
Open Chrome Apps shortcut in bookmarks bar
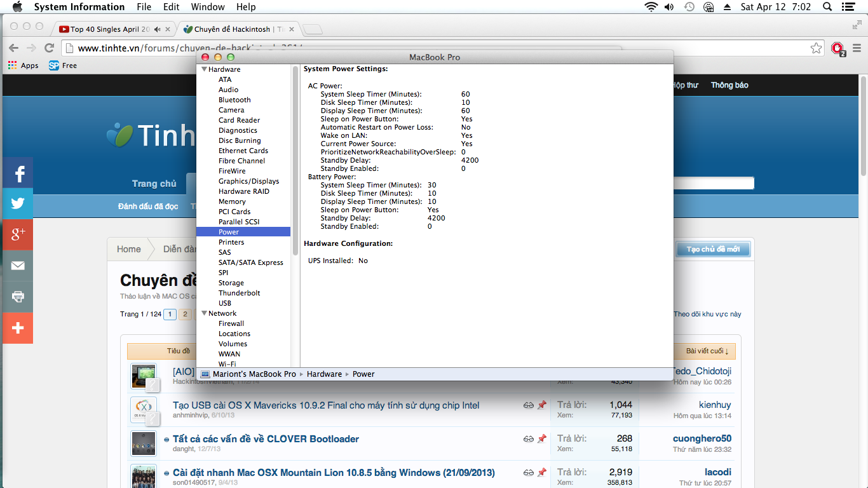[x=24, y=65]
